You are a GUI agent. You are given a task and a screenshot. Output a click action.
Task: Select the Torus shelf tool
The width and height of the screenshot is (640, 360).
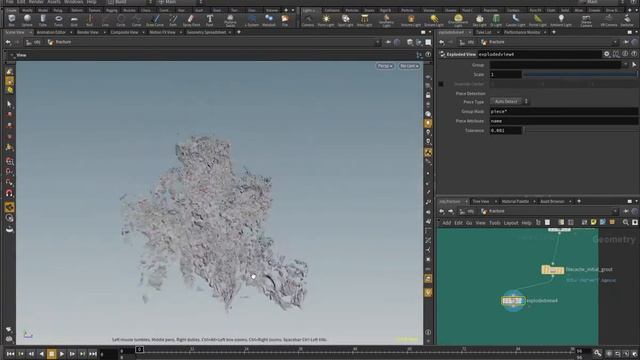[x=58, y=20]
